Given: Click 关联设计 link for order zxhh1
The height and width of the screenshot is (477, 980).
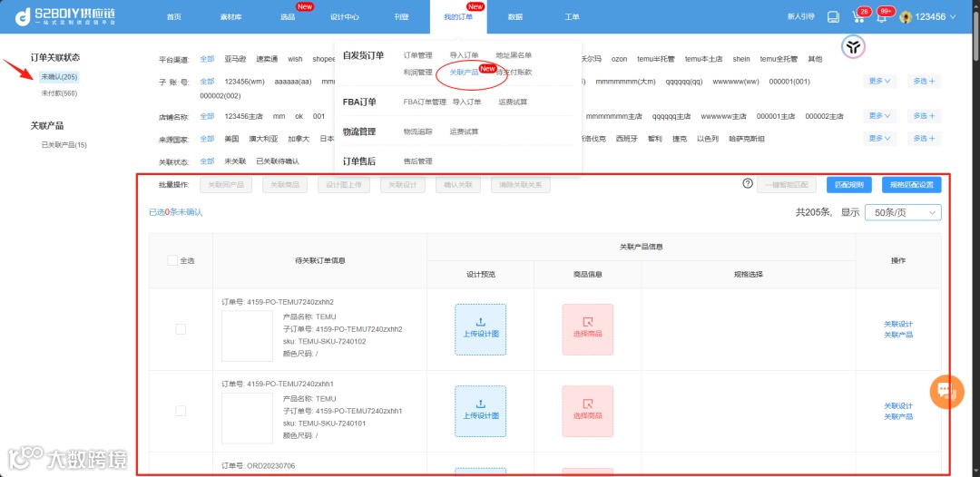Looking at the screenshot, I should (x=898, y=406).
